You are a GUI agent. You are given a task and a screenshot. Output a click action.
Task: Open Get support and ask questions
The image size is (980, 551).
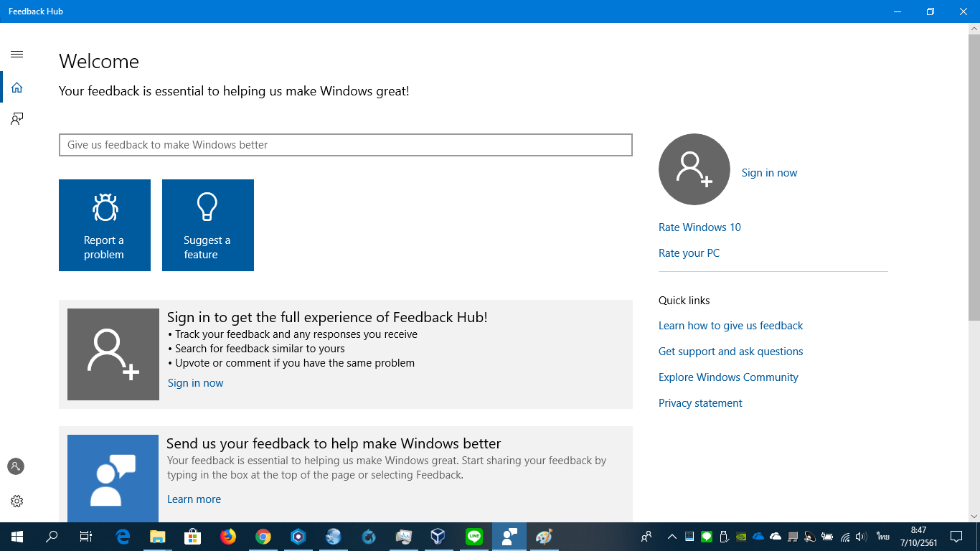coord(730,352)
